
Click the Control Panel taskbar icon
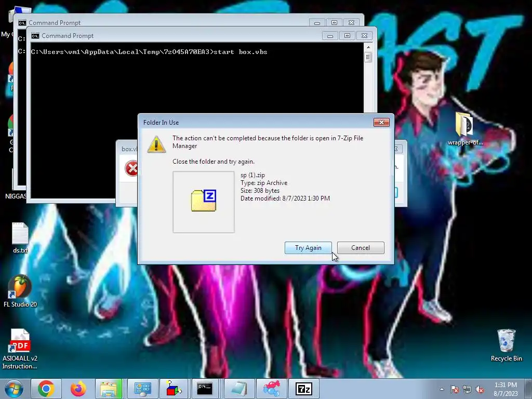(x=142, y=389)
